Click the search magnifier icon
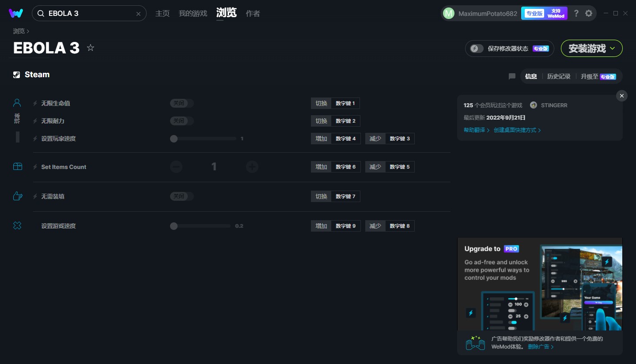Viewport: 636px width, 364px height. click(x=41, y=14)
